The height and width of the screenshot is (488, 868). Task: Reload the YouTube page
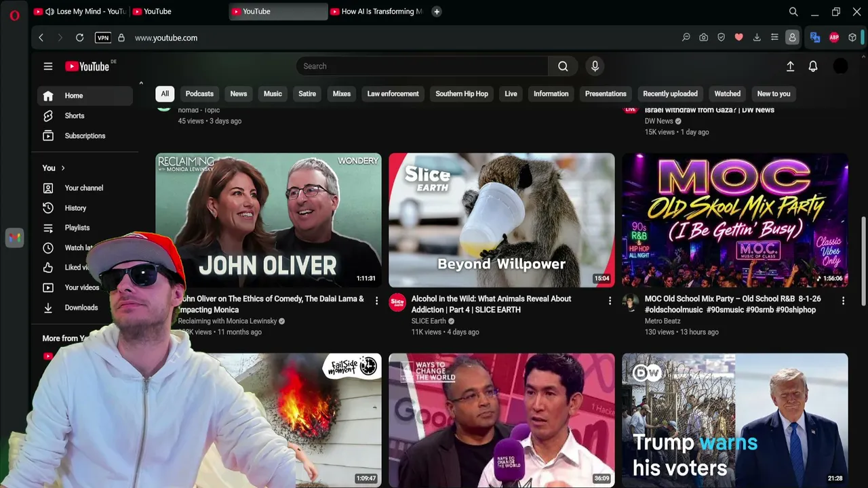[x=79, y=38]
